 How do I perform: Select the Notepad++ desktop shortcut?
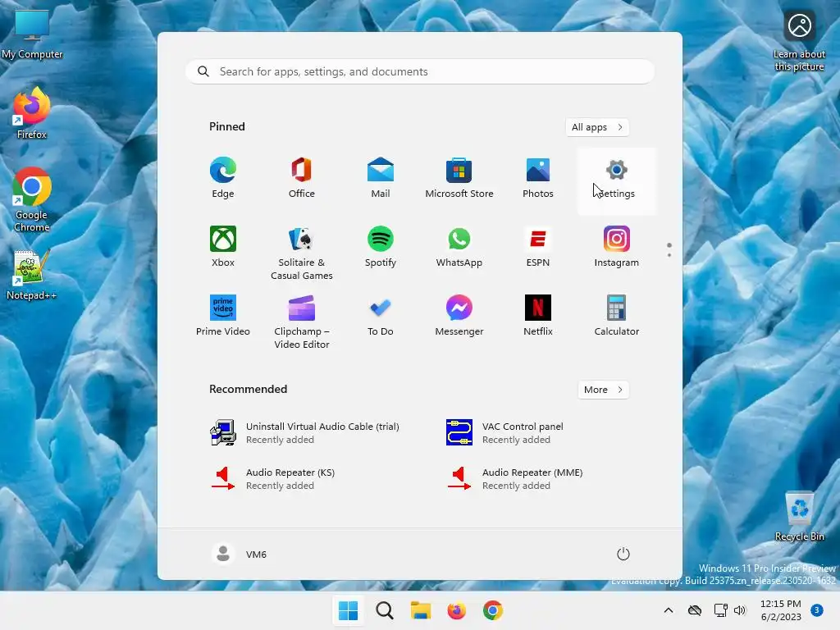click(x=32, y=274)
